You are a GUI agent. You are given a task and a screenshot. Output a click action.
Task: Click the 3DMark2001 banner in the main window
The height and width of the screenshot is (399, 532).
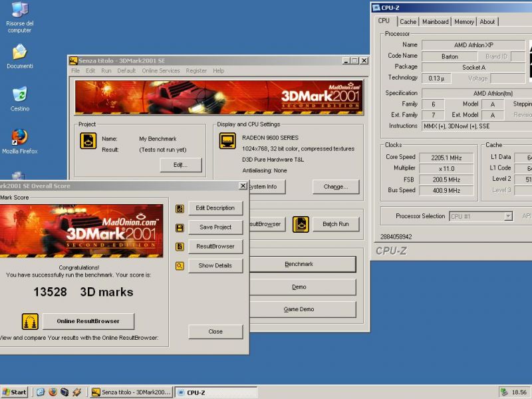219,98
